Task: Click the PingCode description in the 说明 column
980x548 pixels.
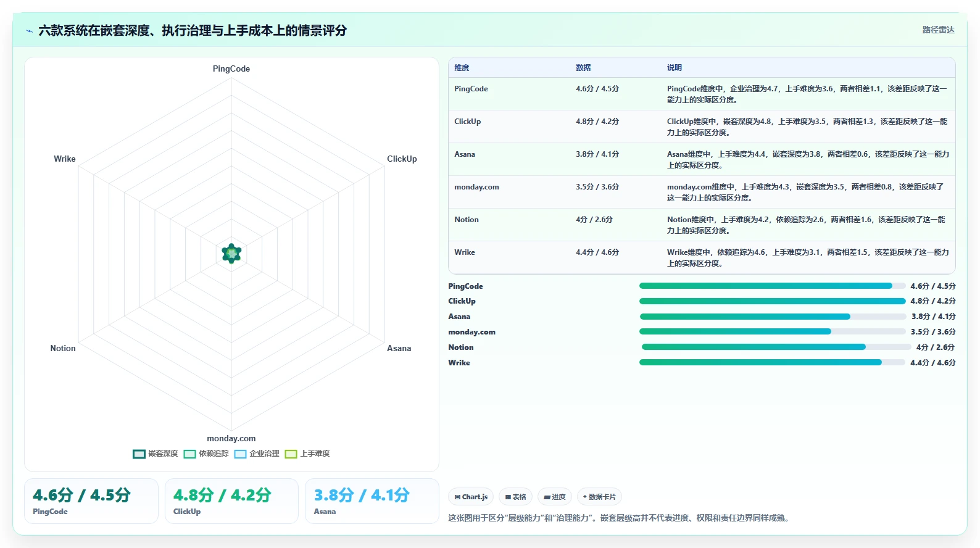Action: point(807,94)
